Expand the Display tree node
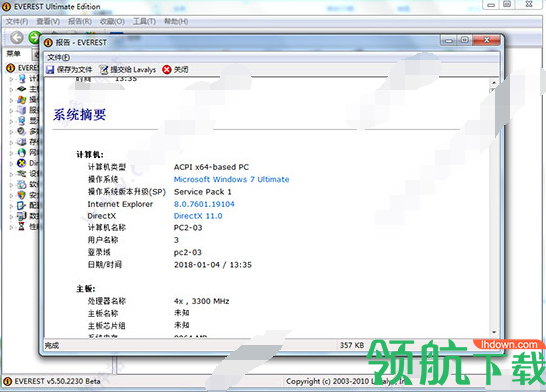Screen dimensions: 546x392 [11, 121]
